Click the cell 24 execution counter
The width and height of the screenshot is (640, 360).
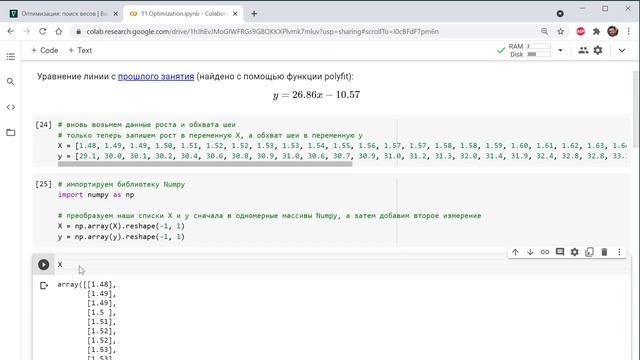tap(44, 125)
